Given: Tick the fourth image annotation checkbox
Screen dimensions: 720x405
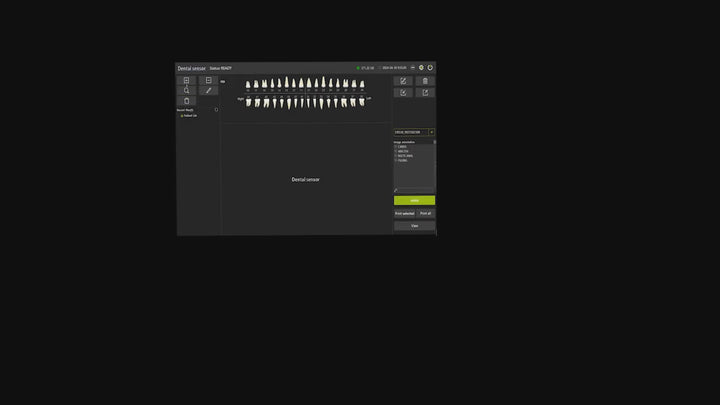Looking at the screenshot, I should (x=396, y=160).
